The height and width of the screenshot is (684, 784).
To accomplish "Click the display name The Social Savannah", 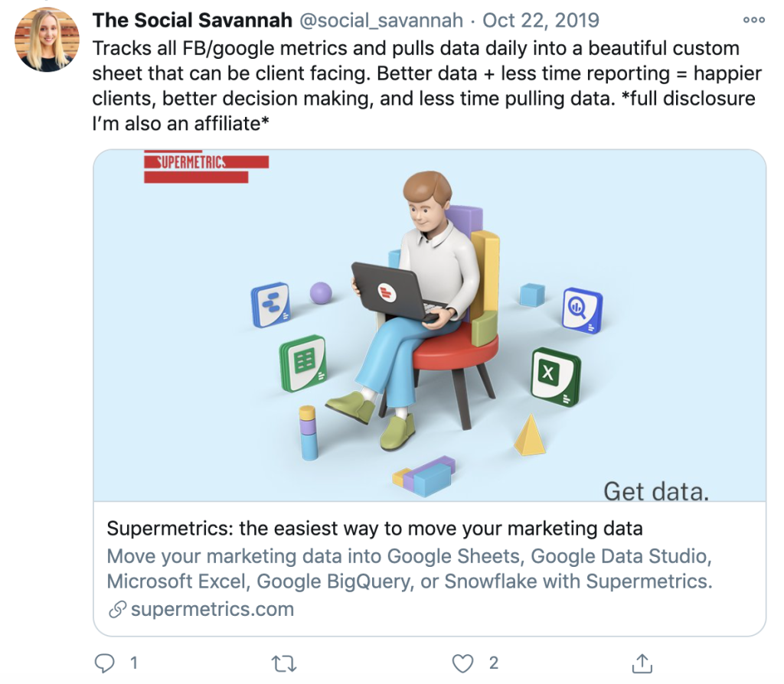I will (x=192, y=21).
